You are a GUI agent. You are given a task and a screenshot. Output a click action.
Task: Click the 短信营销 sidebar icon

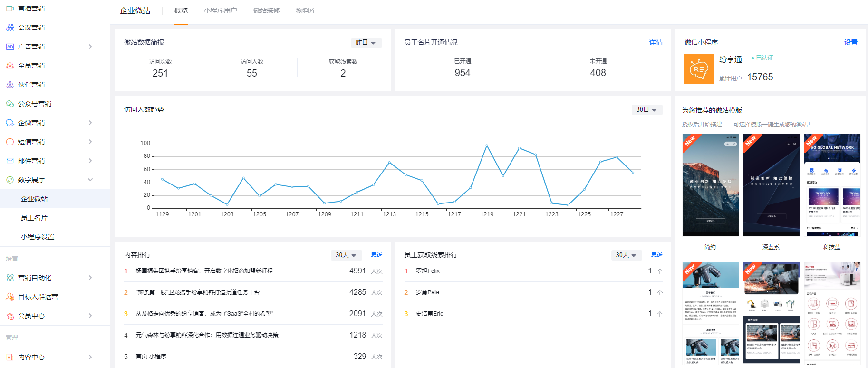[x=10, y=142]
